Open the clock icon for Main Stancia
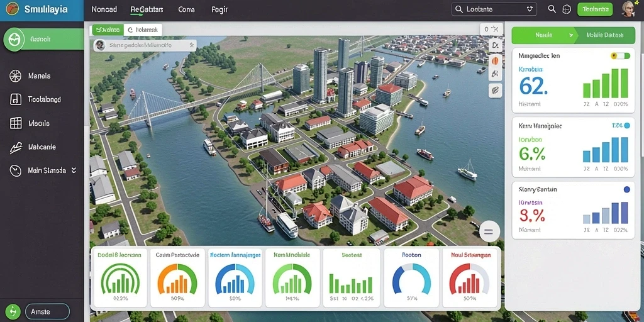 (16, 171)
